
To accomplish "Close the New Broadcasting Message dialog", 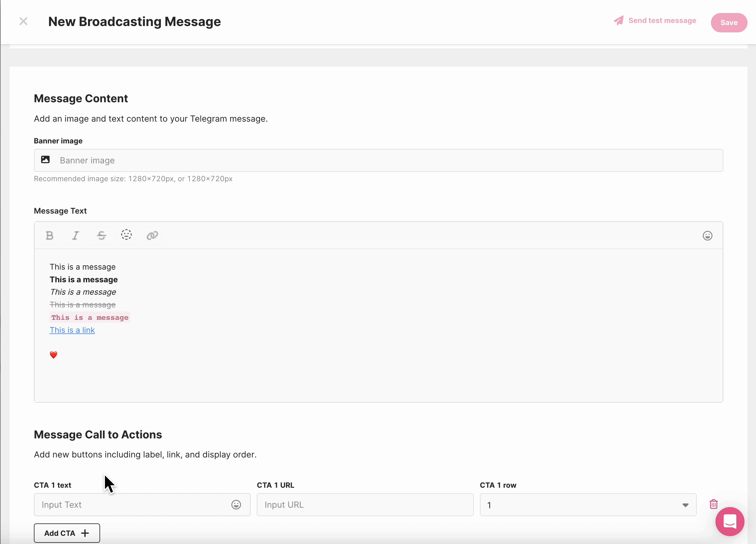I will pos(23,21).
